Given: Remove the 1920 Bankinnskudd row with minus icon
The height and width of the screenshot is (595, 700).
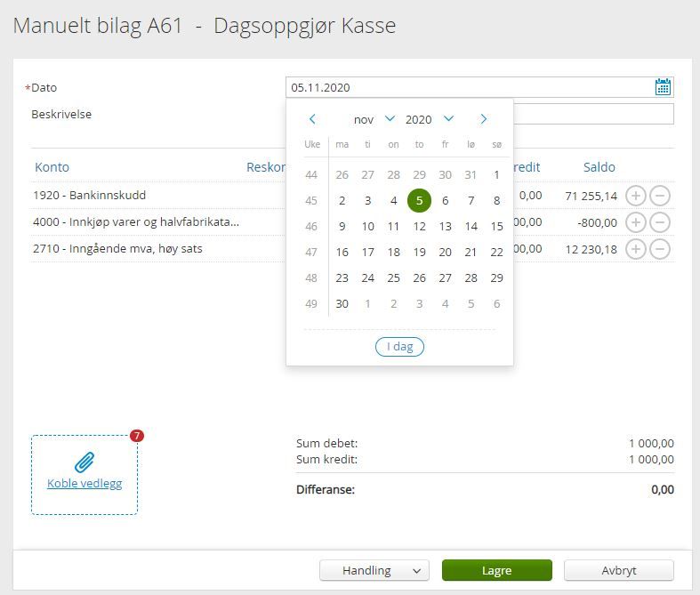Looking at the screenshot, I should click(660, 196).
